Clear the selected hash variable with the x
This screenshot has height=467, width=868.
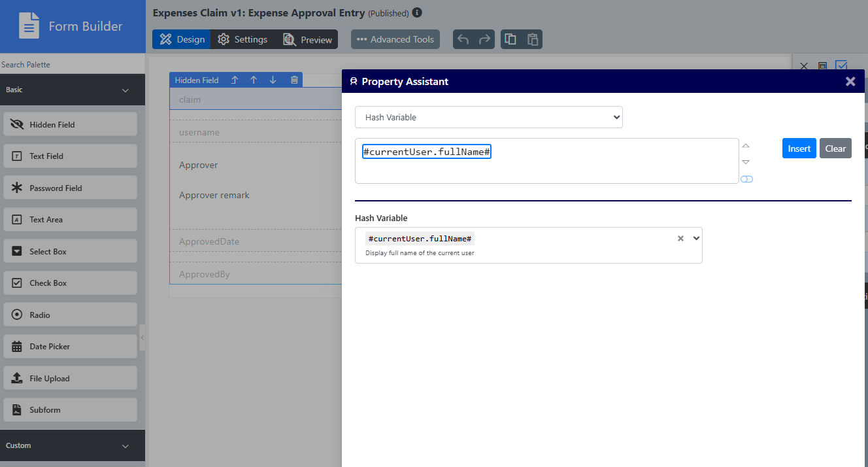pos(680,239)
